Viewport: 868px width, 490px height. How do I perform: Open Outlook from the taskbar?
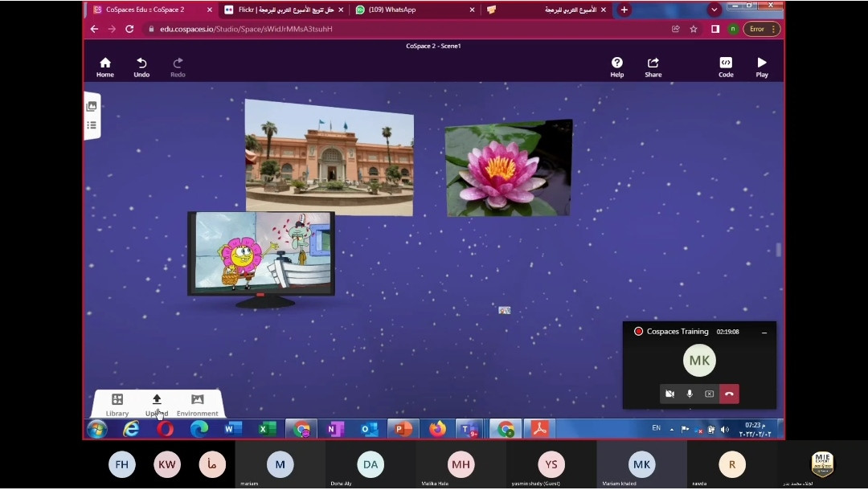tap(369, 429)
